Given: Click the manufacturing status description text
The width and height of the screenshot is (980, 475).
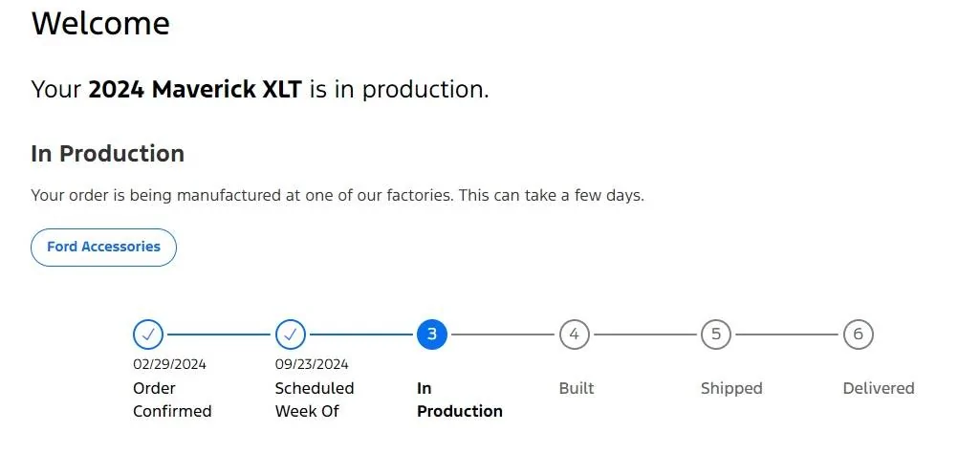Looking at the screenshot, I should [x=338, y=196].
